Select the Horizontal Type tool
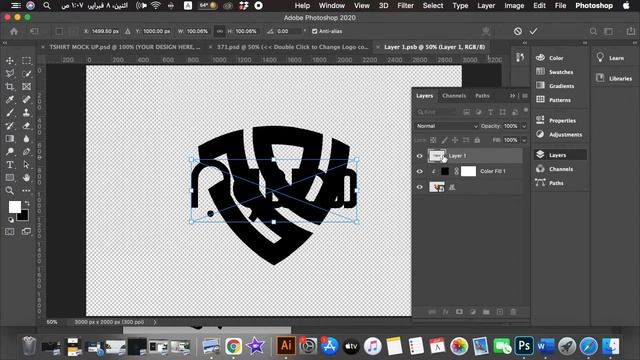 point(10,165)
